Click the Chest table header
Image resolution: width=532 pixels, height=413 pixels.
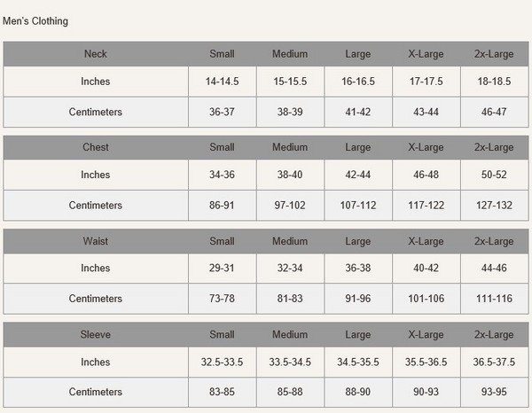point(96,147)
